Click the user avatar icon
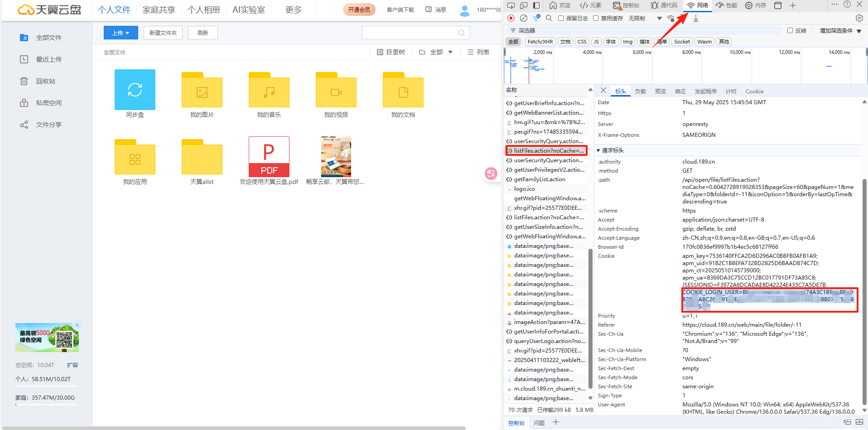The image size is (868, 430). 465,10
